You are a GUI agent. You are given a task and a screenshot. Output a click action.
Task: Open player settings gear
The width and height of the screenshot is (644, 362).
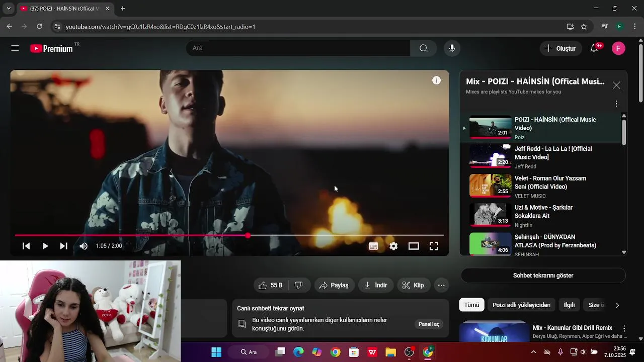393,246
